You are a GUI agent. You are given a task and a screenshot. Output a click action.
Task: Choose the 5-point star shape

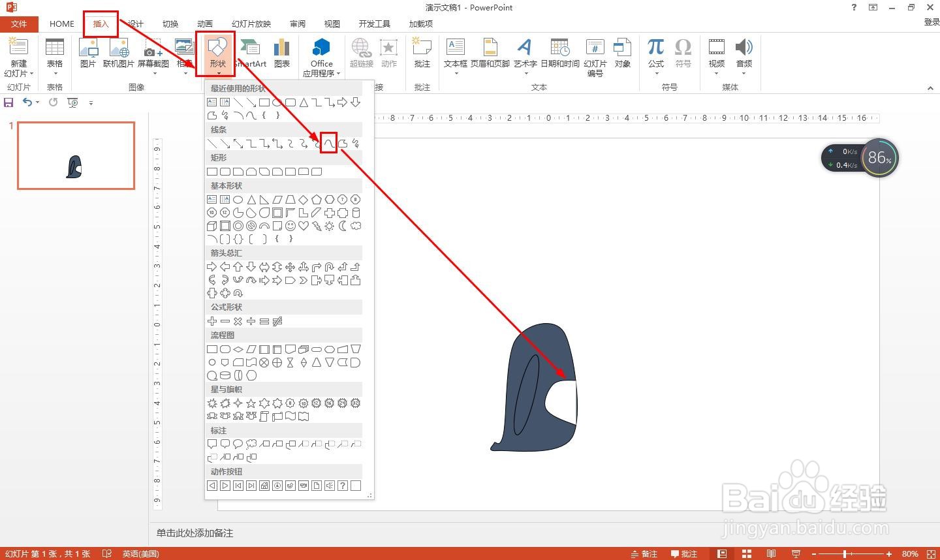251,403
